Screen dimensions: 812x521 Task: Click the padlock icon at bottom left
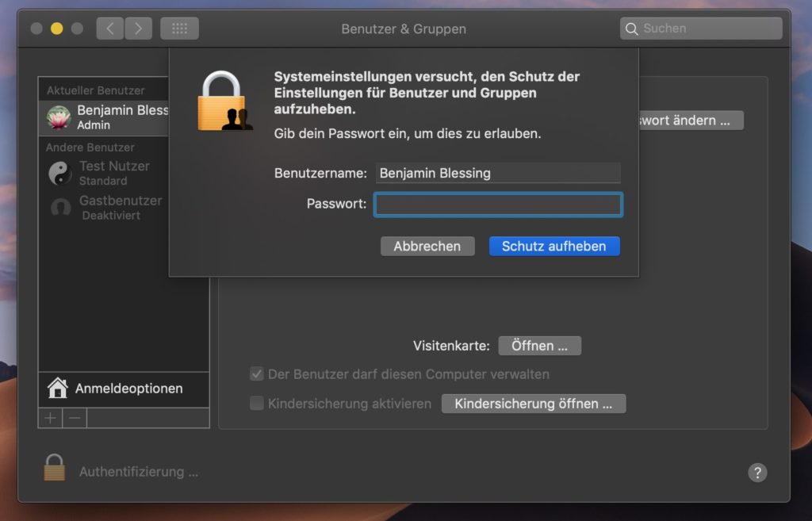[55, 468]
